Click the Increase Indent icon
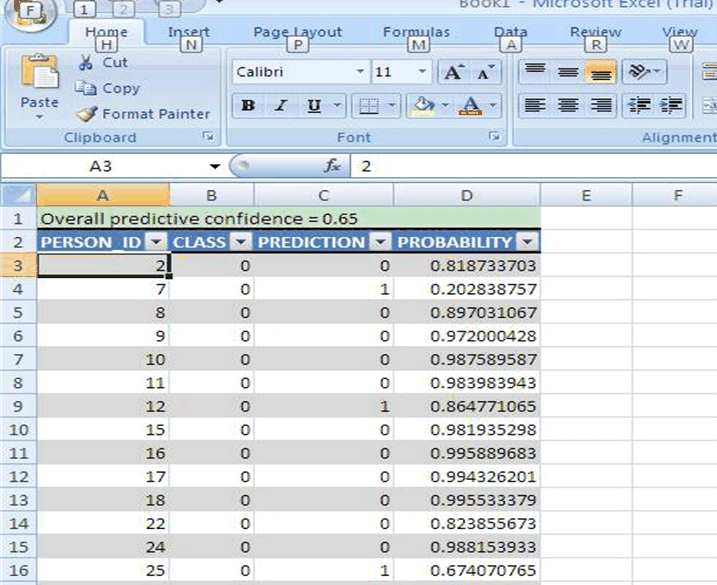This screenshot has height=585, width=717. coord(670,105)
